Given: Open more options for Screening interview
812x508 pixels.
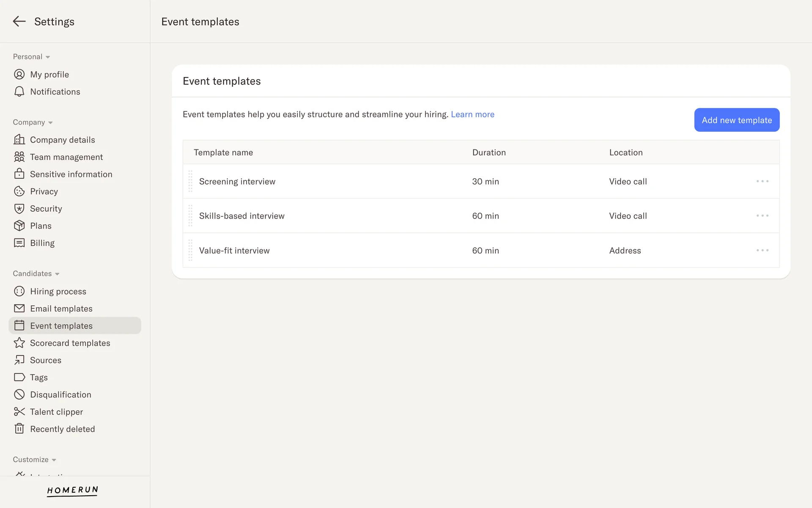Looking at the screenshot, I should 762,181.
